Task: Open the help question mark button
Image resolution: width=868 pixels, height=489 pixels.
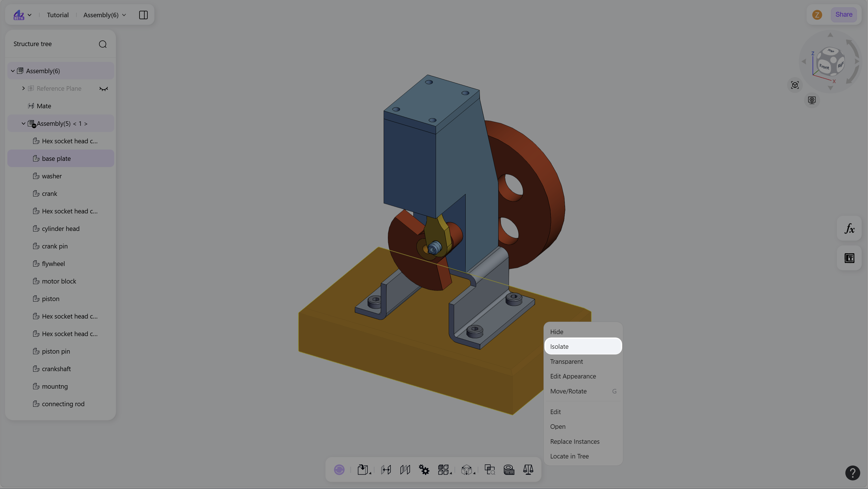Action: coord(852,473)
